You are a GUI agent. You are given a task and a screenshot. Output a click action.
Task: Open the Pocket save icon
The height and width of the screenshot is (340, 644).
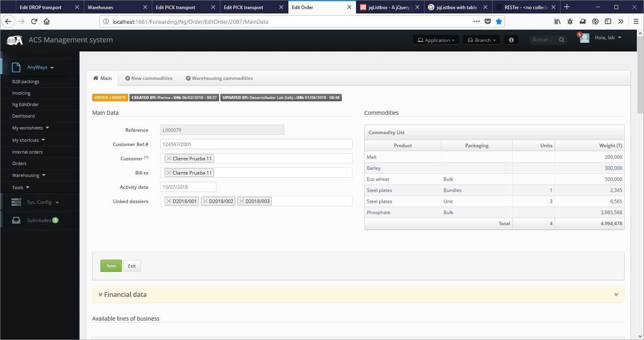coord(488,22)
